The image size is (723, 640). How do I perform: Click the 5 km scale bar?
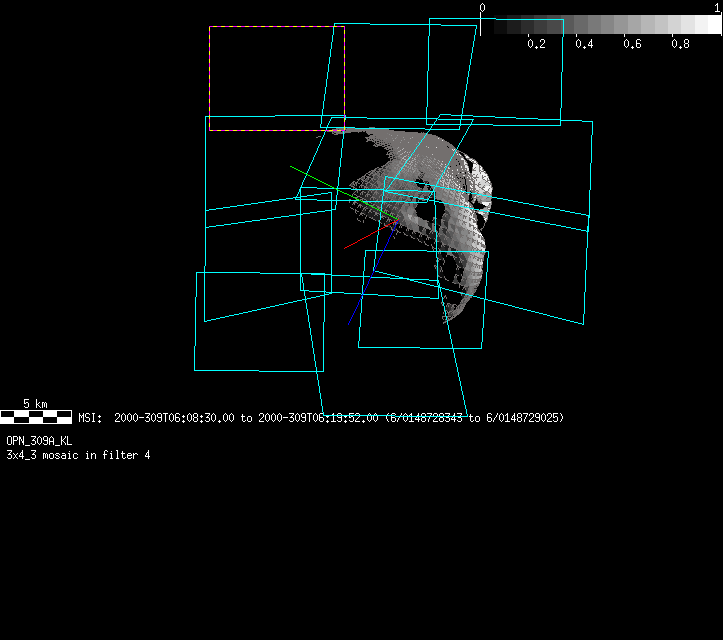(36, 416)
